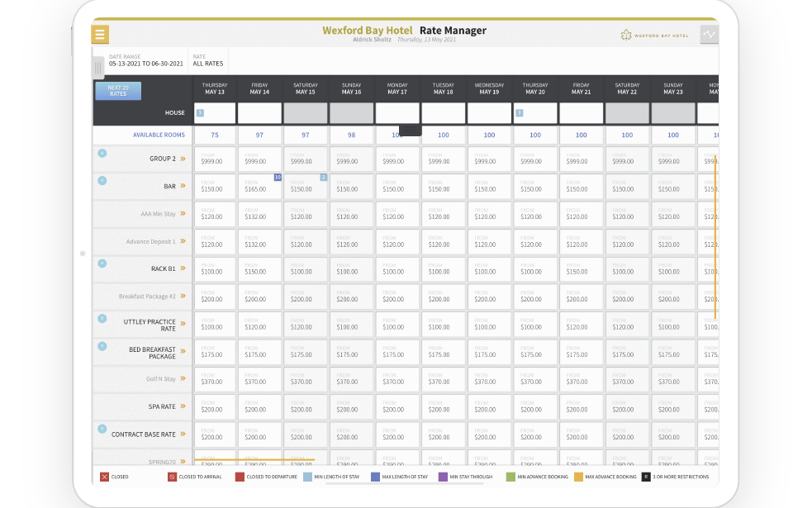Open the Rate filter showing All Rates
Screen dimensions: 812x508
[208, 60]
